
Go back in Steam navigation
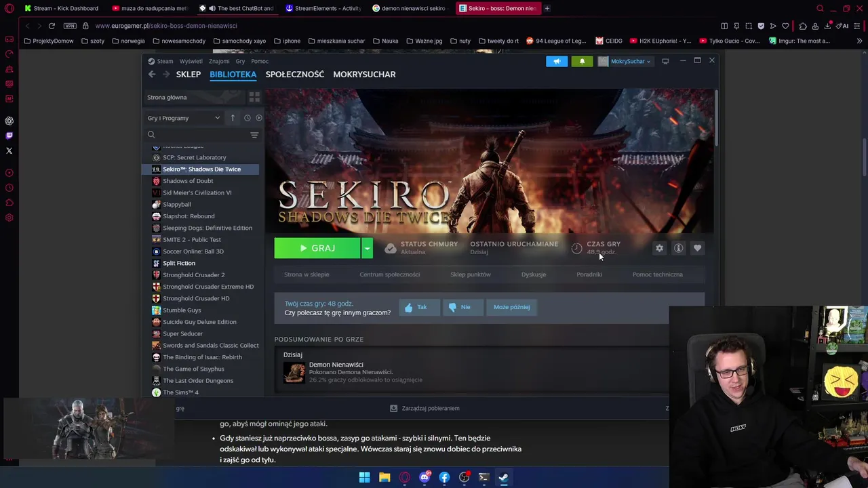[152, 75]
